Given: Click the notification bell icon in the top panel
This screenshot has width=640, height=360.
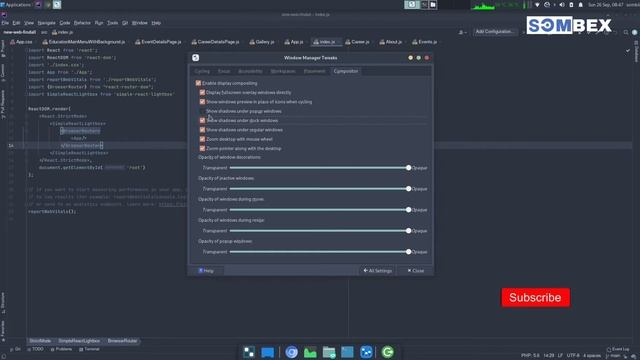Looking at the screenshot, I should [x=580, y=5].
